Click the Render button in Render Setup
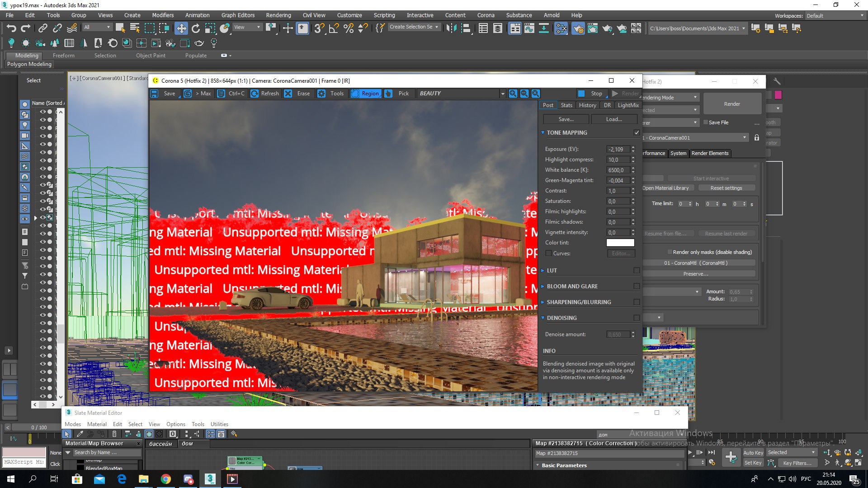The image size is (868, 488). pos(732,104)
